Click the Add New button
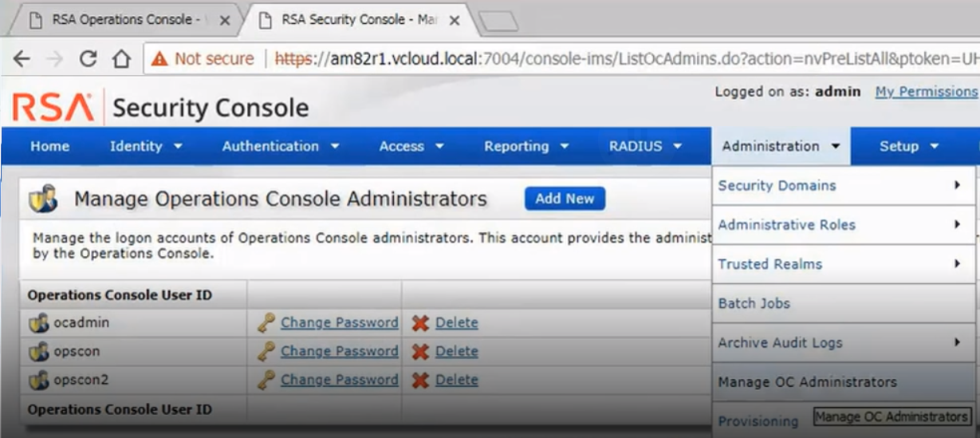This screenshot has height=438, width=980. click(565, 199)
